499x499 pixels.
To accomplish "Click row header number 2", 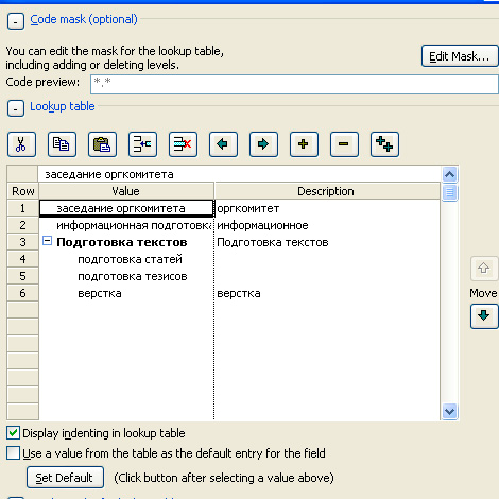I will coord(22,225).
